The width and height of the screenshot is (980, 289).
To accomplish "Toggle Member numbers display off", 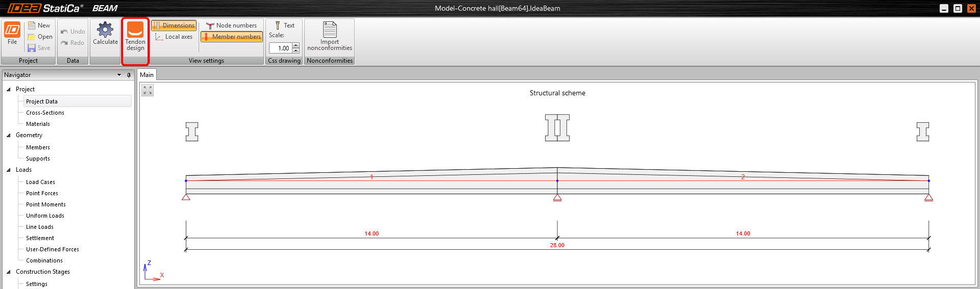I will (232, 37).
